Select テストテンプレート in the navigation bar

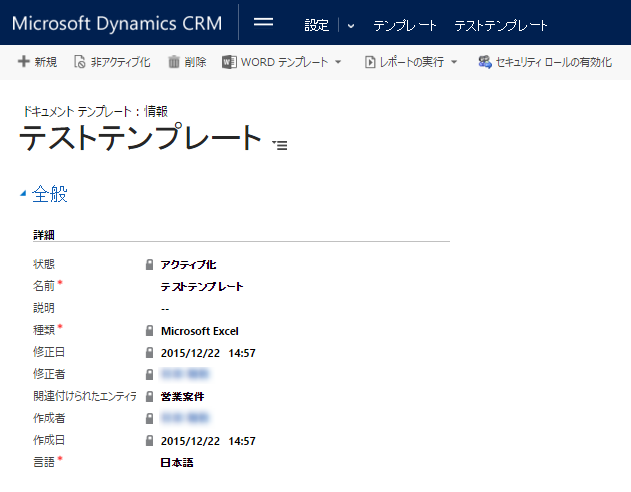pos(501,25)
